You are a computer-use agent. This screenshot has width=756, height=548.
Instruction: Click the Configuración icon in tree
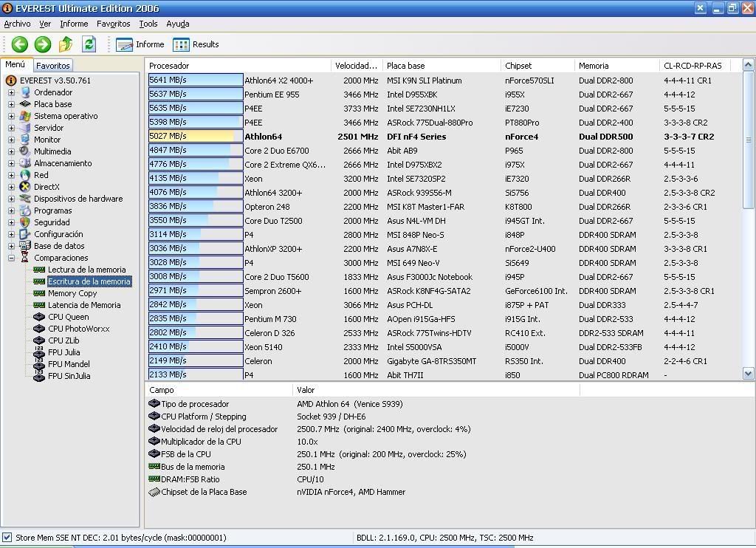tap(25, 234)
